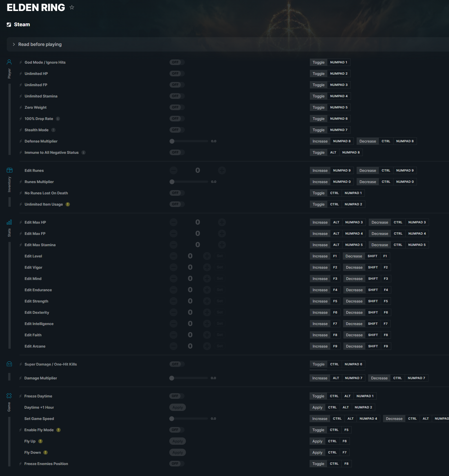Viewport: 449px width, 476px height.
Task: Toggle Unlimited Item Usage switch
Action: click(x=177, y=204)
